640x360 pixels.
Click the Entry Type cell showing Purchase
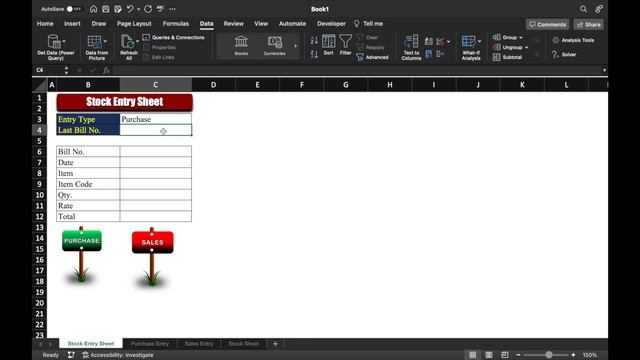(x=156, y=119)
